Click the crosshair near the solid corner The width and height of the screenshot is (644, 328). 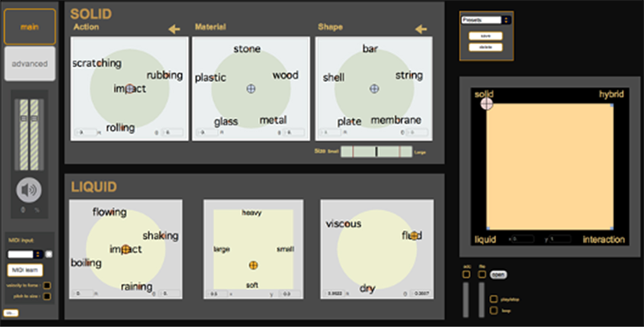point(487,104)
